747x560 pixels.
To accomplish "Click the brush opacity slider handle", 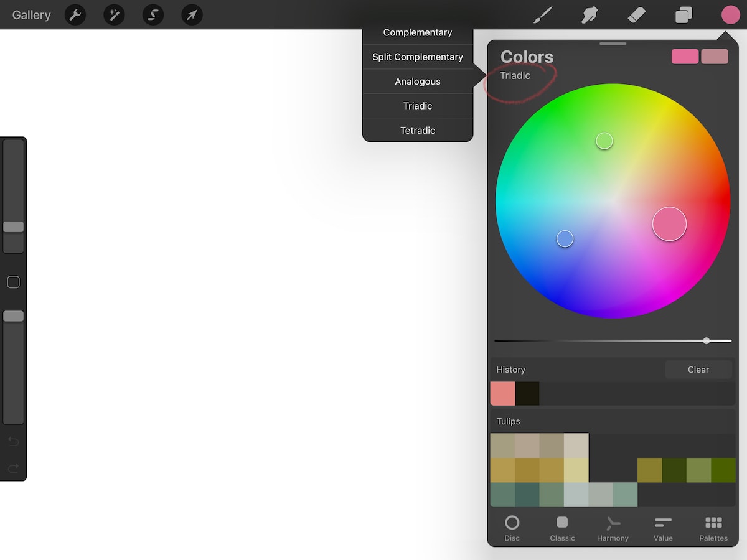I will click(x=13, y=316).
